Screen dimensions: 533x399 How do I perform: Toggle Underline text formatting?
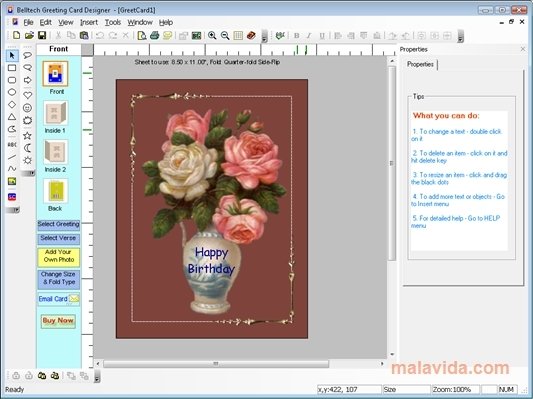point(322,35)
